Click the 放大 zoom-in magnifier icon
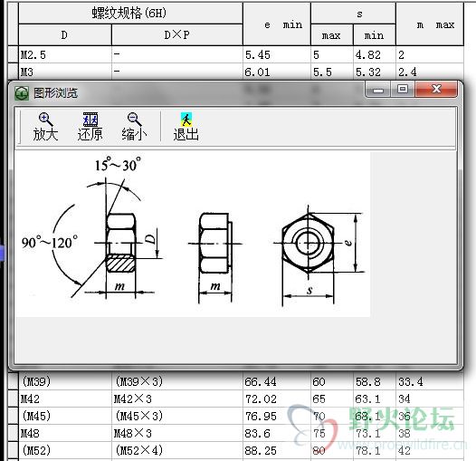This screenshot has height=461, width=476. click(45, 120)
